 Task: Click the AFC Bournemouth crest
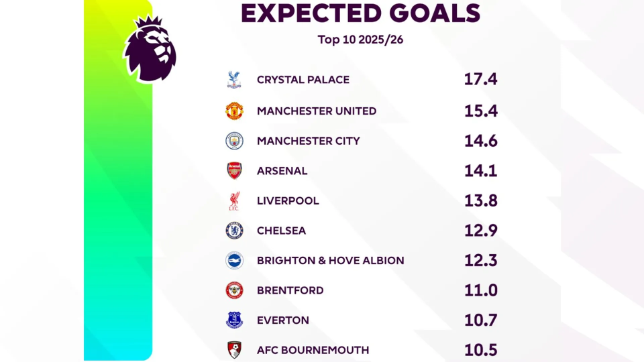pos(234,350)
